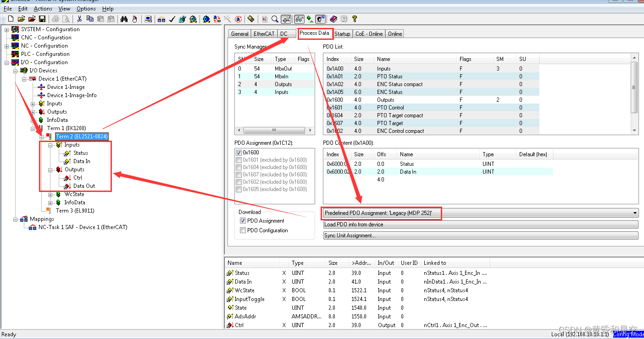Enable the PDO Configuration download checkbox
The height and width of the screenshot is (339, 644).
click(243, 230)
